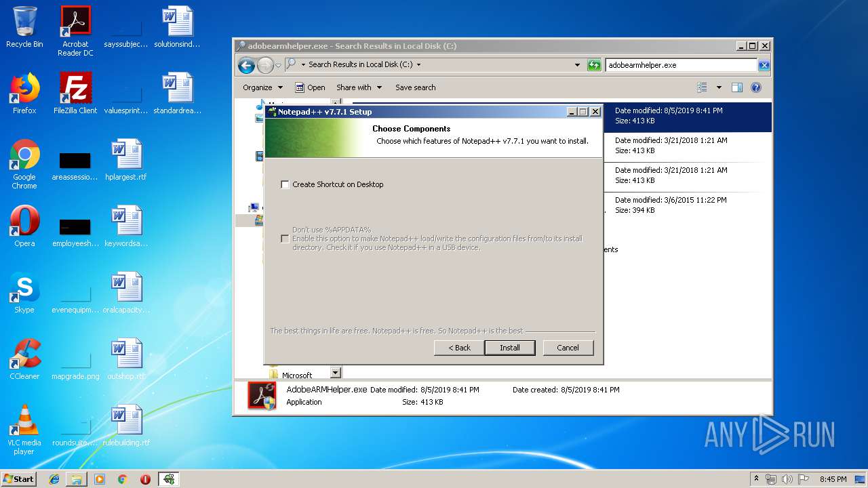868x488 pixels.
Task: Open the Share with dropdown
Action: [359, 87]
